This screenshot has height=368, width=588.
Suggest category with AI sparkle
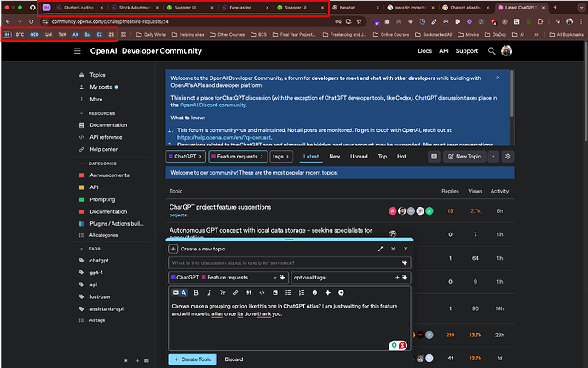282,278
